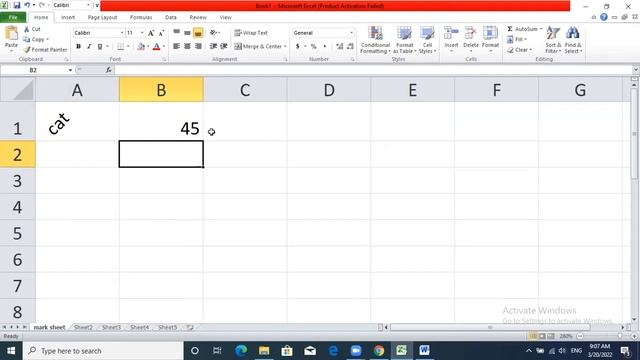Toggle align text left

tap(176, 47)
